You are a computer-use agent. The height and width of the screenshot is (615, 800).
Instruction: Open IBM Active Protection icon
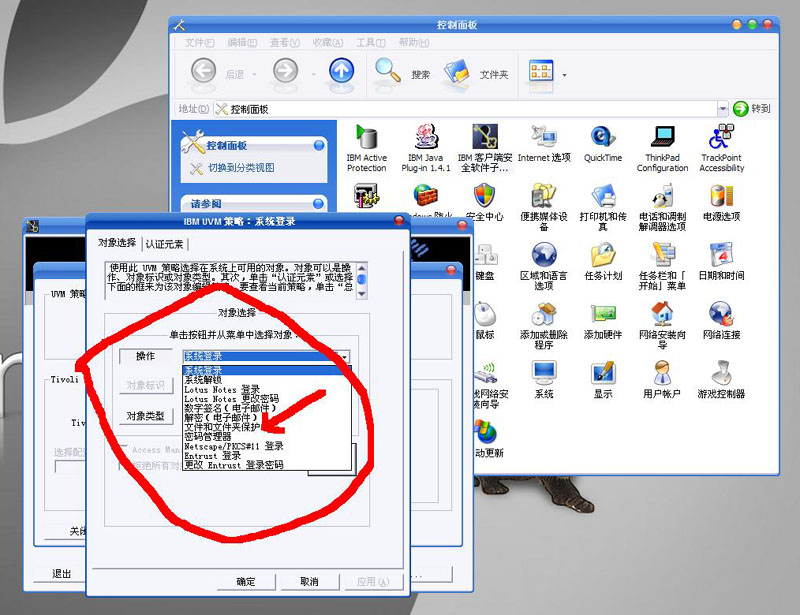(366, 147)
